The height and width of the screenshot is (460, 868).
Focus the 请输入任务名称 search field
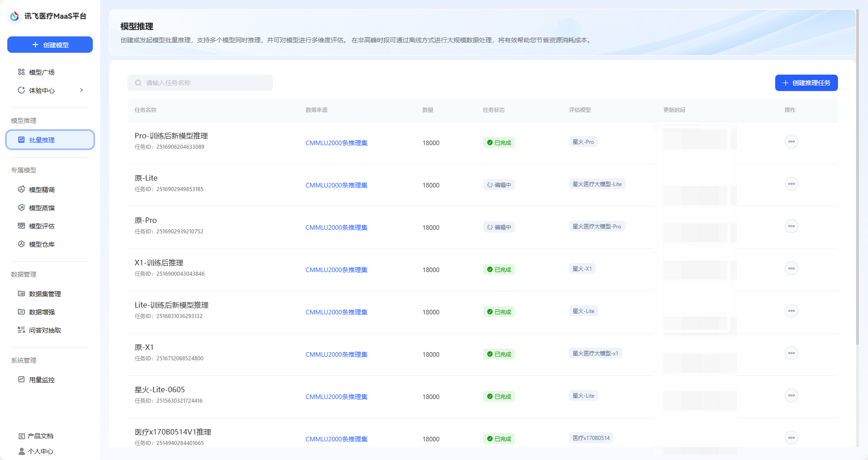pyautogui.click(x=200, y=83)
